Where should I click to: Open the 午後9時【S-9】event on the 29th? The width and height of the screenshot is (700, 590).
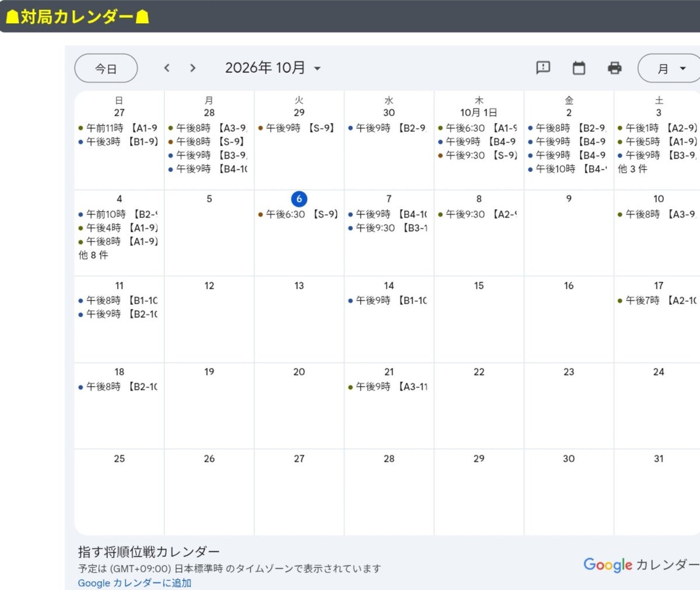(x=299, y=128)
